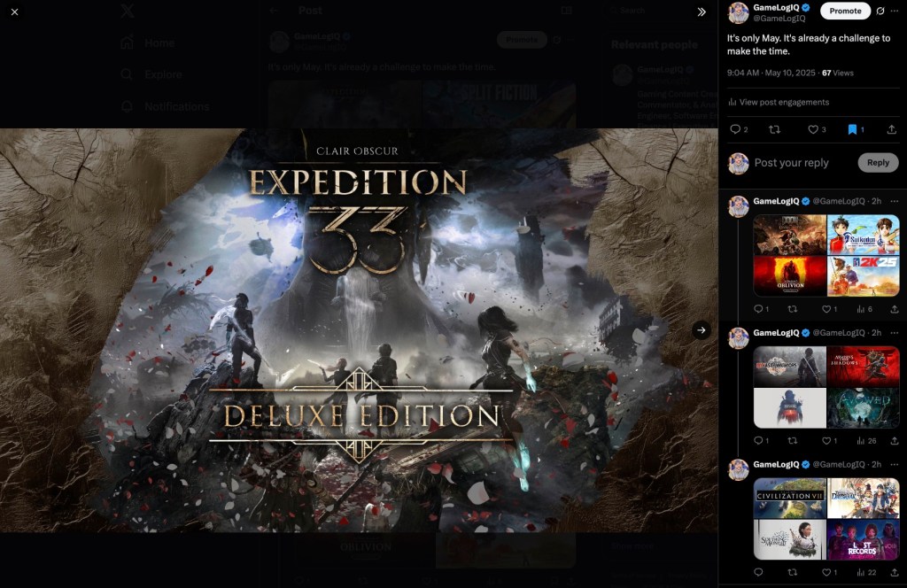Click the gray Reply button
Viewport: 907px width, 588px height.
tap(878, 163)
